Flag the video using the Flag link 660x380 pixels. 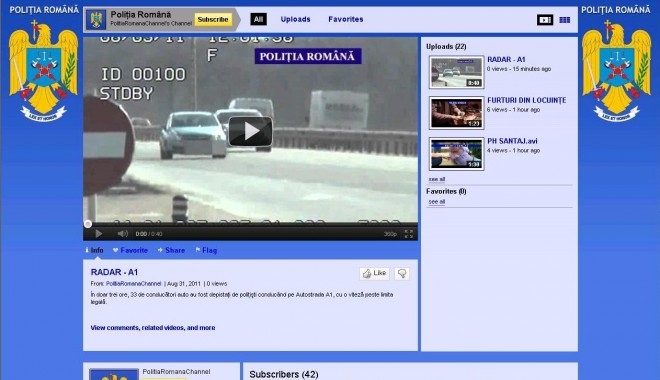point(206,250)
